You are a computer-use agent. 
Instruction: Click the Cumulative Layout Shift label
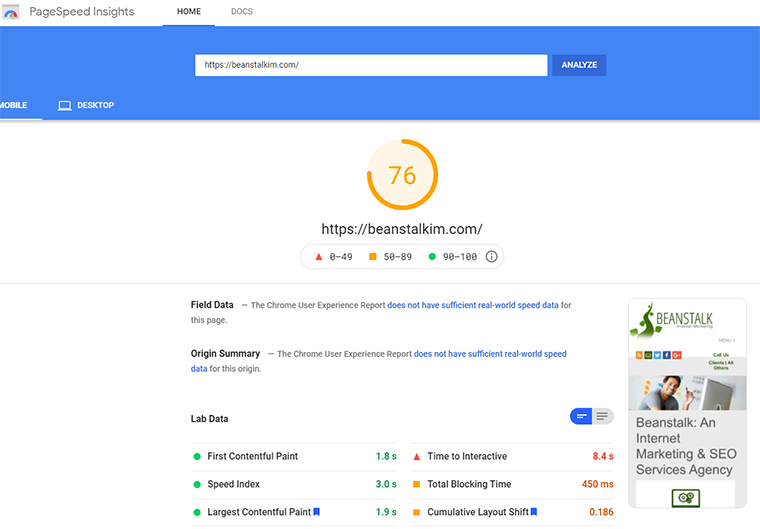tap(478, 512)
